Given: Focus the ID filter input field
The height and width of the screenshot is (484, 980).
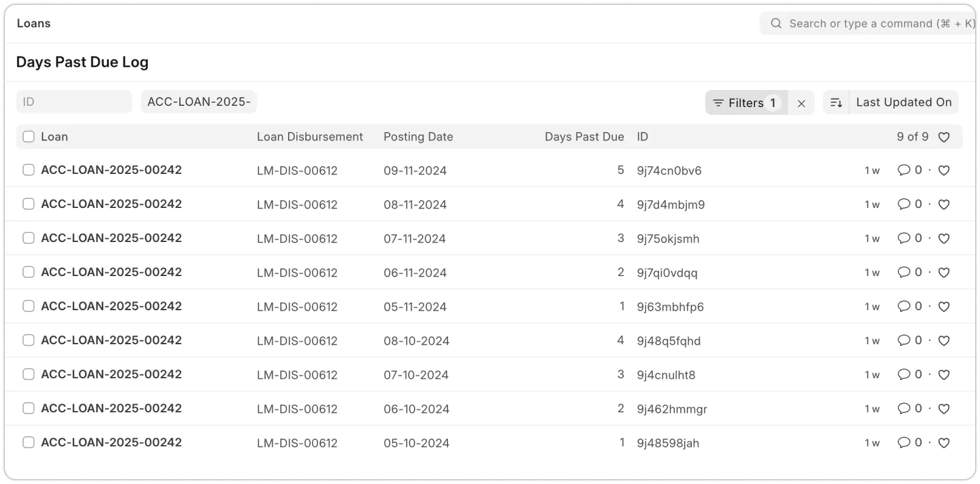Looking at the screenshot, I should [74, 102].
